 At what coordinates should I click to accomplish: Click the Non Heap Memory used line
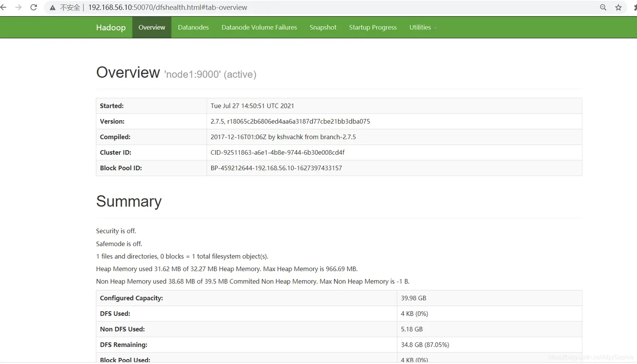[x=253, y=281]
